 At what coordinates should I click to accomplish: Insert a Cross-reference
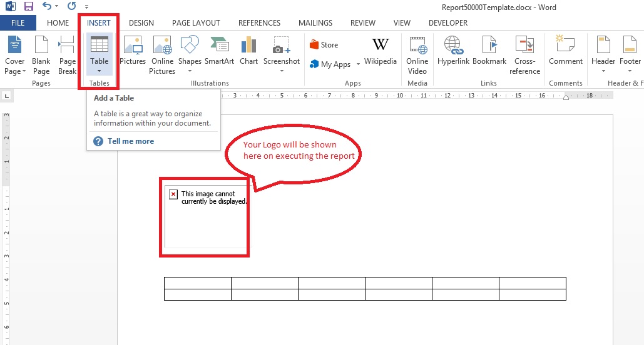(524, 55)
